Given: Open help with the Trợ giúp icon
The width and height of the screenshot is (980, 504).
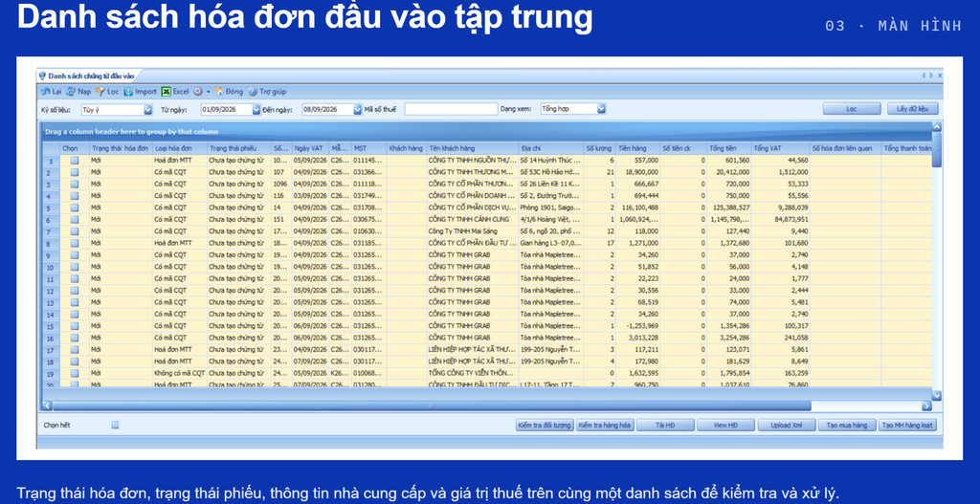Looking at the screenshot, I should pyautogui.click(x=253, y=92).
